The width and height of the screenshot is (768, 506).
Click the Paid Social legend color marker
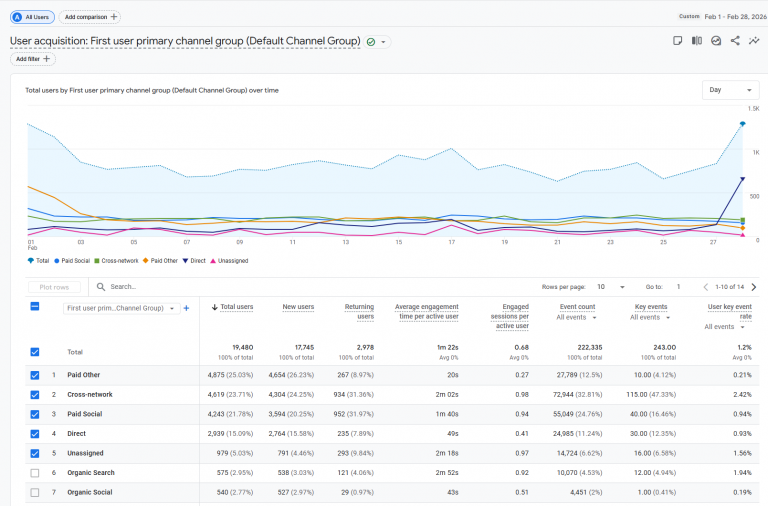[58, 261]
